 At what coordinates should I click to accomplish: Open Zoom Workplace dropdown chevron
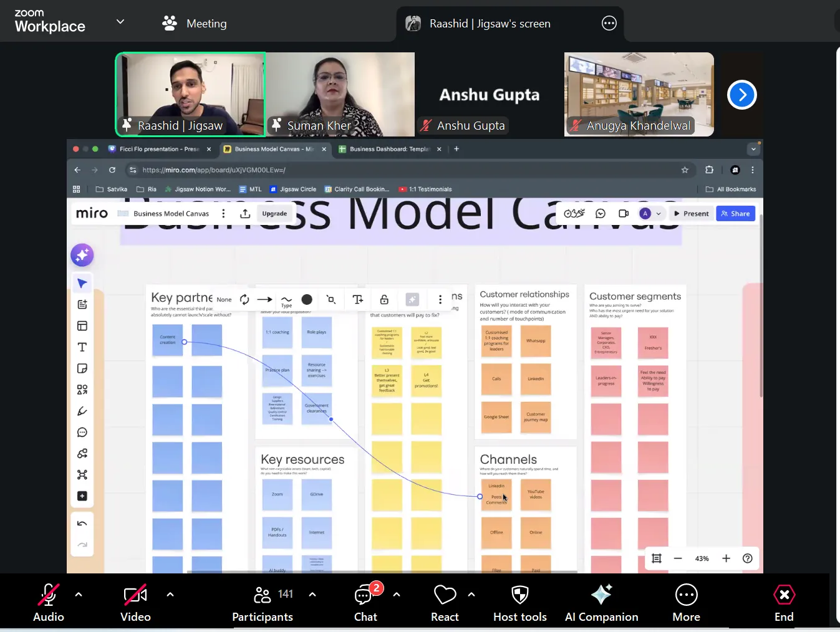[120, 22]
